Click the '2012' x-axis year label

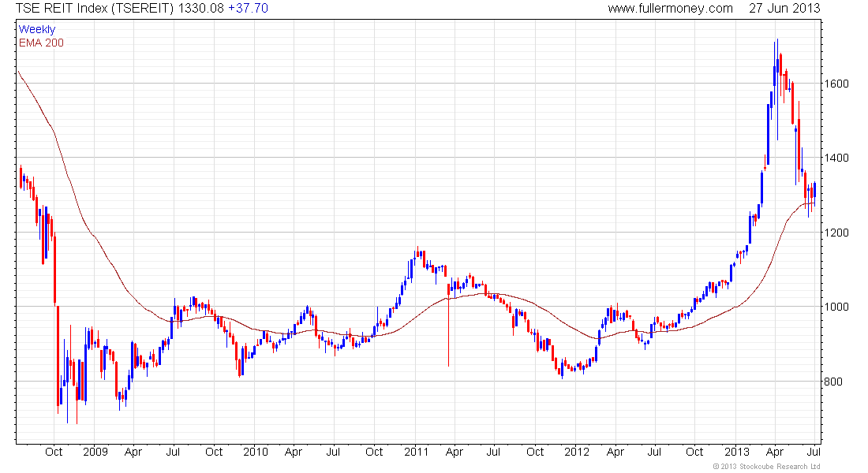point(577,452)
